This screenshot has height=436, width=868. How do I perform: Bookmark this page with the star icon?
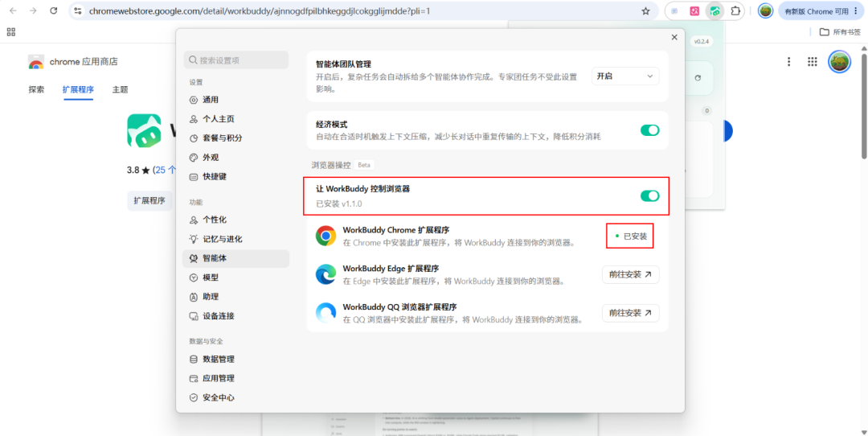645,11
